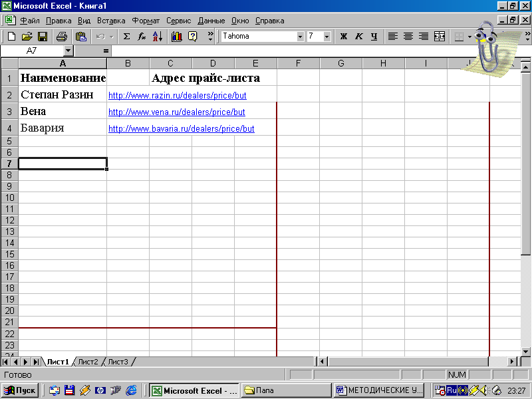
Task: Click the Undo arrow icon
Action: click(x=100, y=37)
